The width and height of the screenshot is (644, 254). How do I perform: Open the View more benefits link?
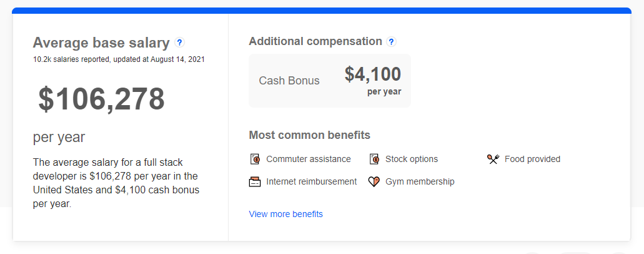286,214
